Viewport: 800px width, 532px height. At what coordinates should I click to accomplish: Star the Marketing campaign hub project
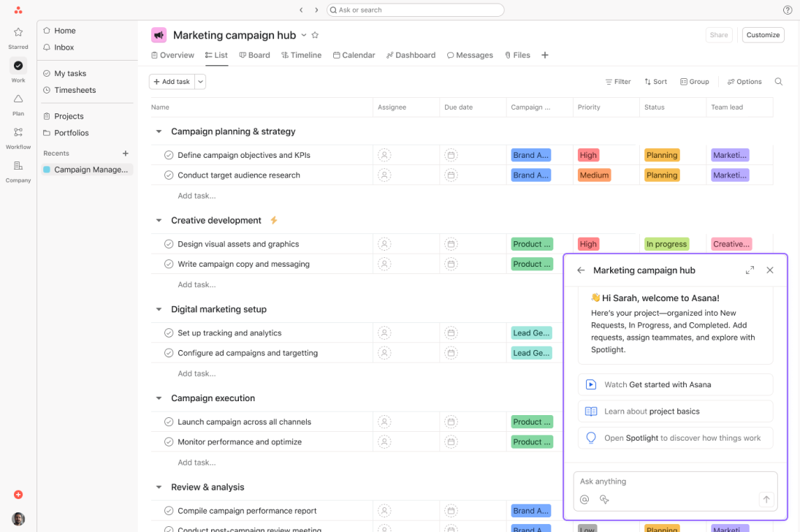[315, 35]
